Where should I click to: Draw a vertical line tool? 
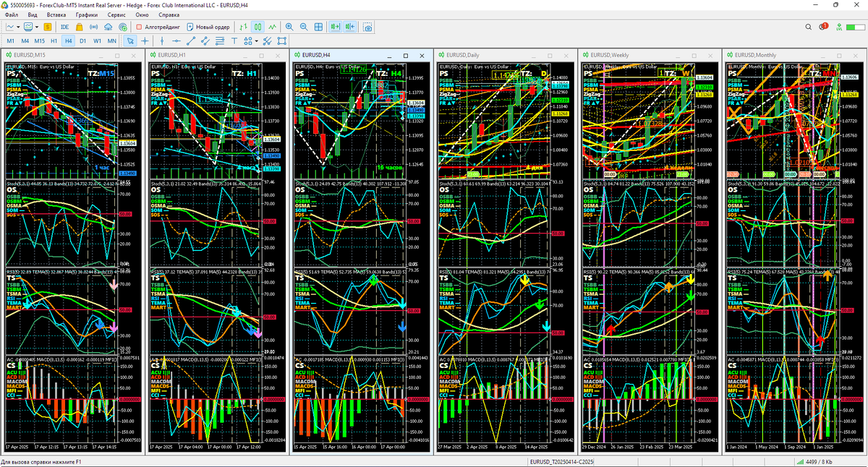(162, 41)
